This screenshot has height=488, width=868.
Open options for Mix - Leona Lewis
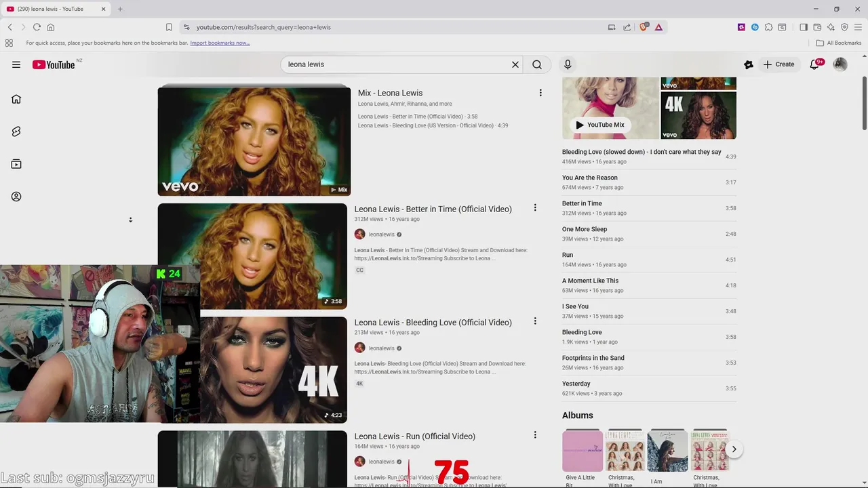point(540,93)
